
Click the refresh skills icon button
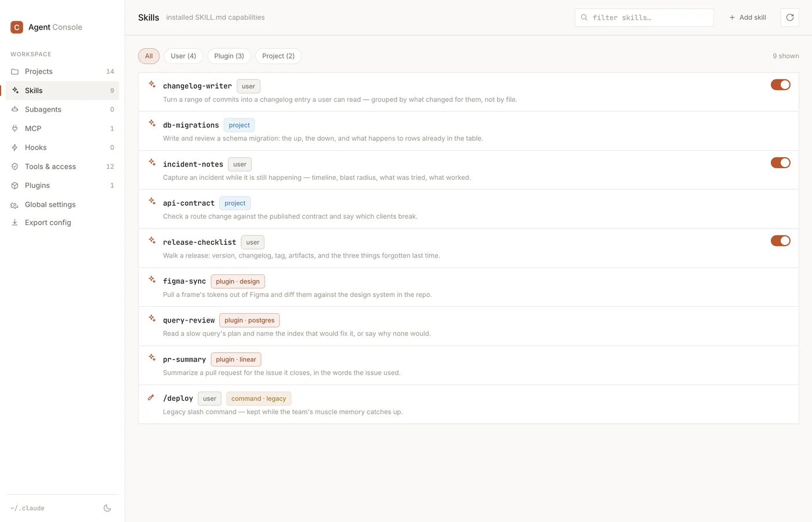tap(789, 17)
